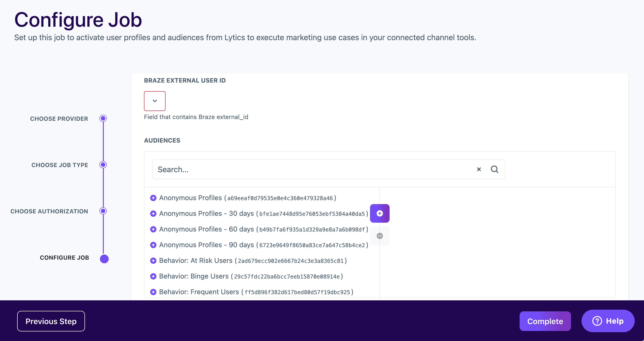Screen dimensions: 644x341
Task: Click the gray remove-selected minus button
Action: click(380, 236)
